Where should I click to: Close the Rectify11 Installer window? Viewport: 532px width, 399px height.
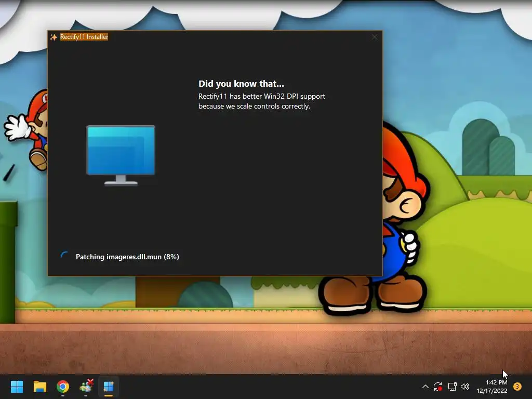click(x=374, y=37)
